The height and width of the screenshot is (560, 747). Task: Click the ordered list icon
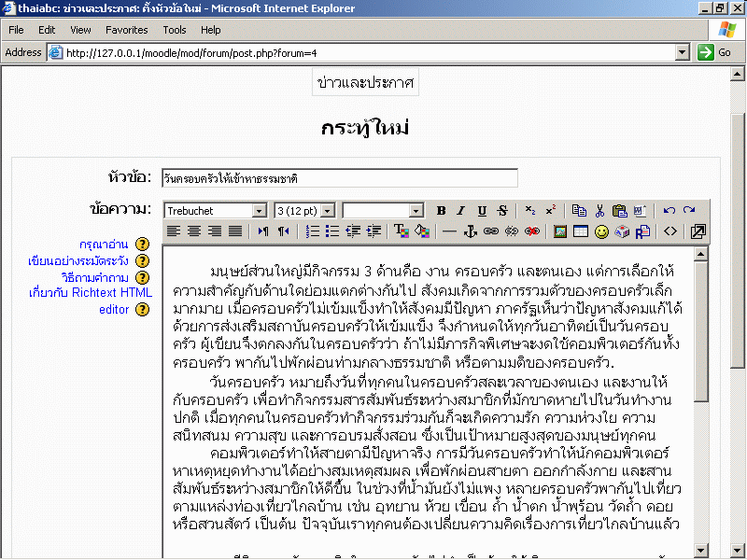(x=313, y=231)
